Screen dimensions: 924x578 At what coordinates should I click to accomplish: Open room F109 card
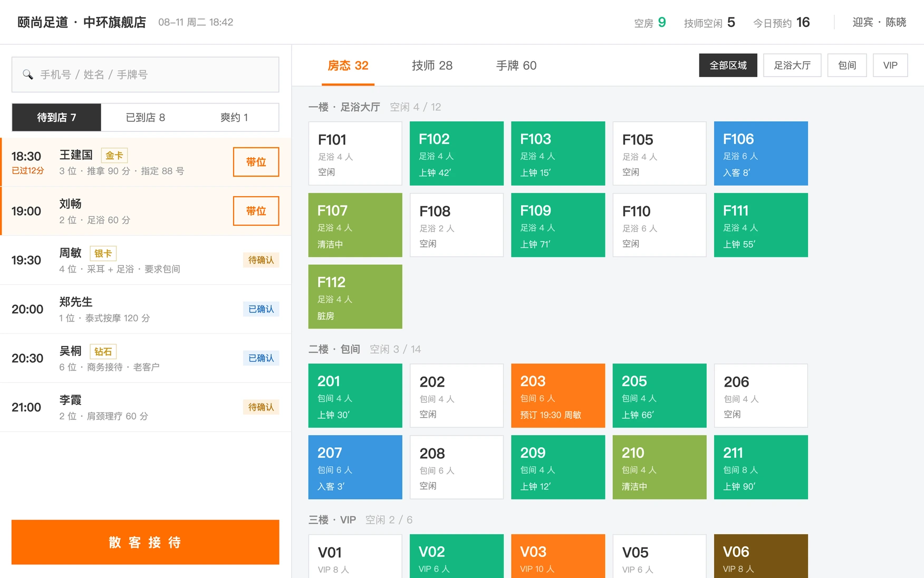point(558,225)
